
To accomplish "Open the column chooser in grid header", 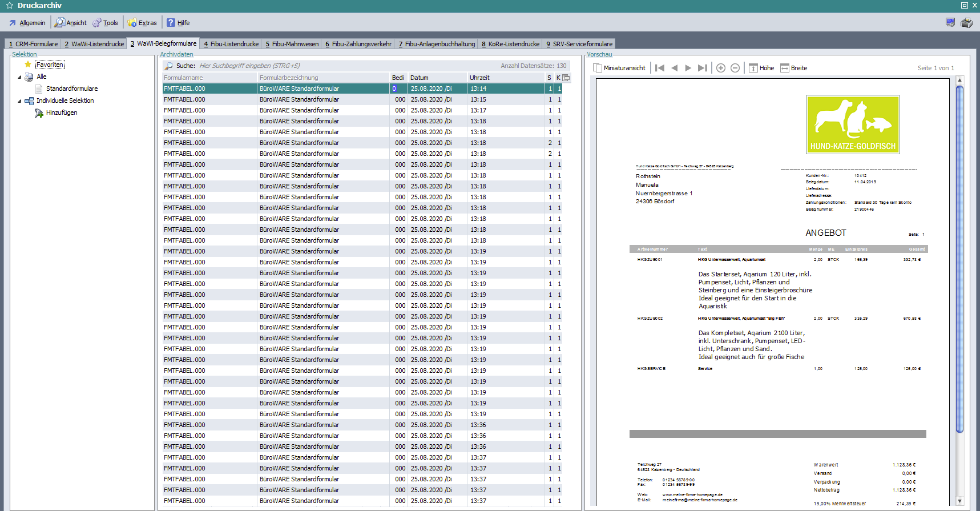I will click(x=566, y=78).
